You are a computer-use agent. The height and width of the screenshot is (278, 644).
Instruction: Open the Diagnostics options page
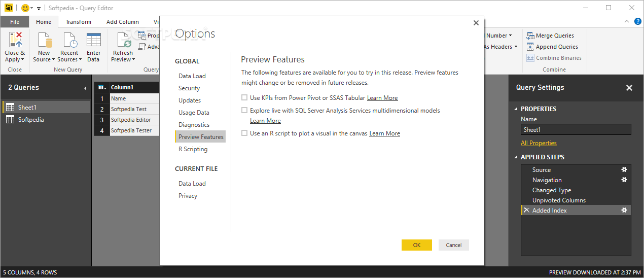[194, 125]
